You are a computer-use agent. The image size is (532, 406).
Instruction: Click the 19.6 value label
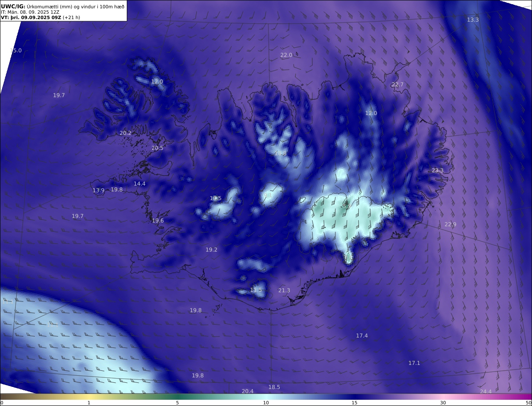[158, 221]
